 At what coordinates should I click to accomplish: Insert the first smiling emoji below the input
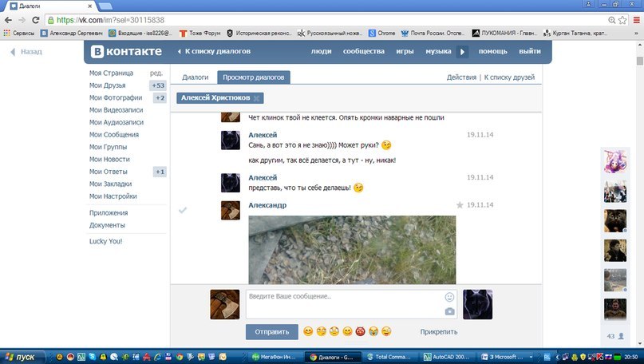click(x=308, y=331)
